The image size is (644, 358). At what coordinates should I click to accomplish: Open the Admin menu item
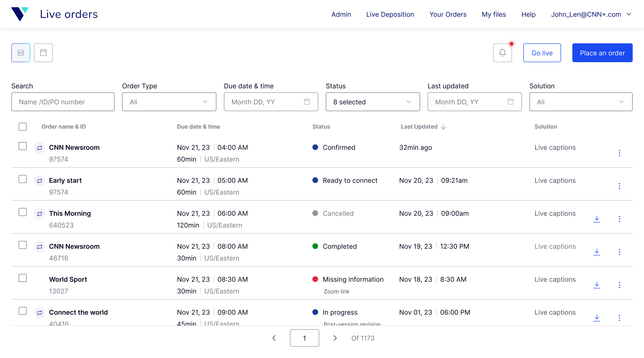341,14
